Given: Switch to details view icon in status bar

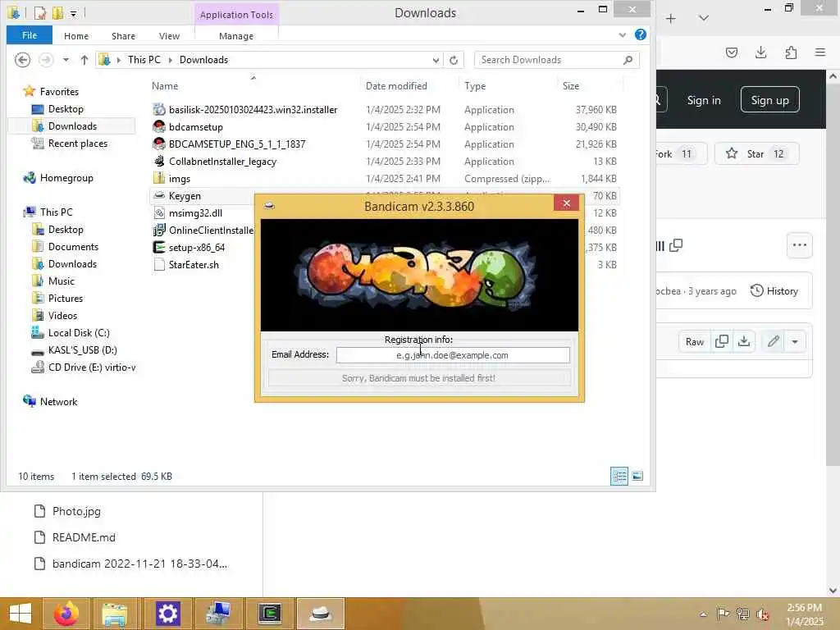Looking at the screenshot, I should 619,476.
